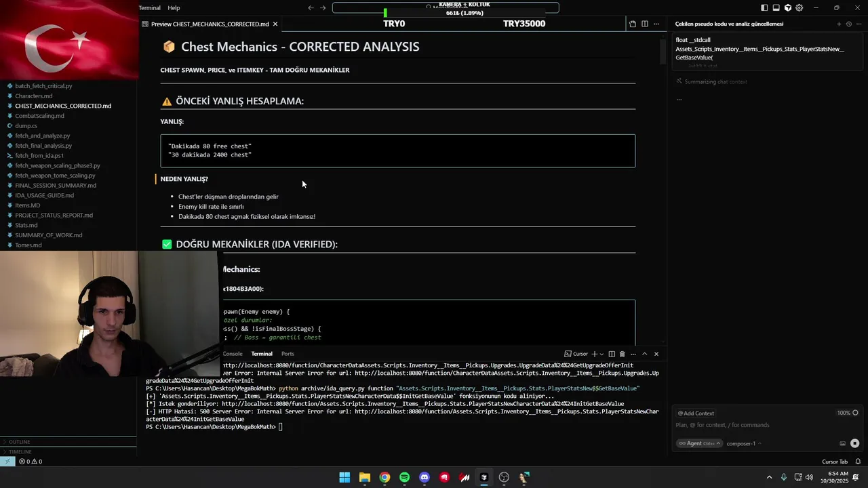Open chat panel more options ellipsis
The width and height of the screenshot is (868, 488).
coord(858,24)
